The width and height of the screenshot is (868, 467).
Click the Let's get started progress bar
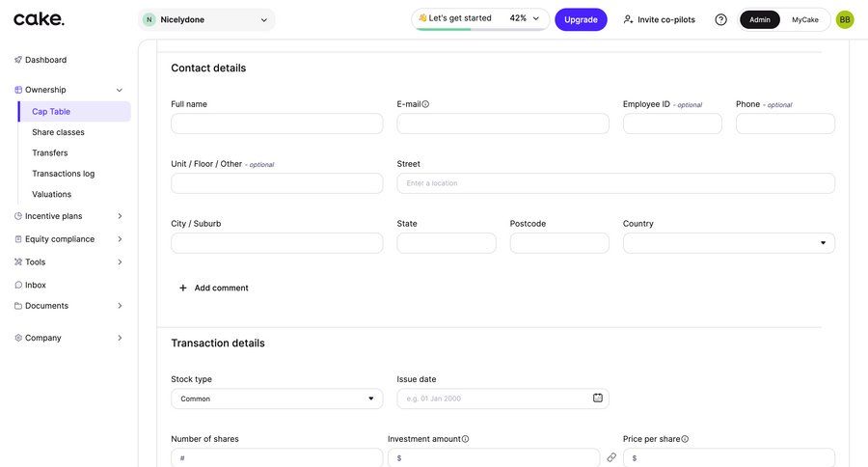[x=479, y=19]
